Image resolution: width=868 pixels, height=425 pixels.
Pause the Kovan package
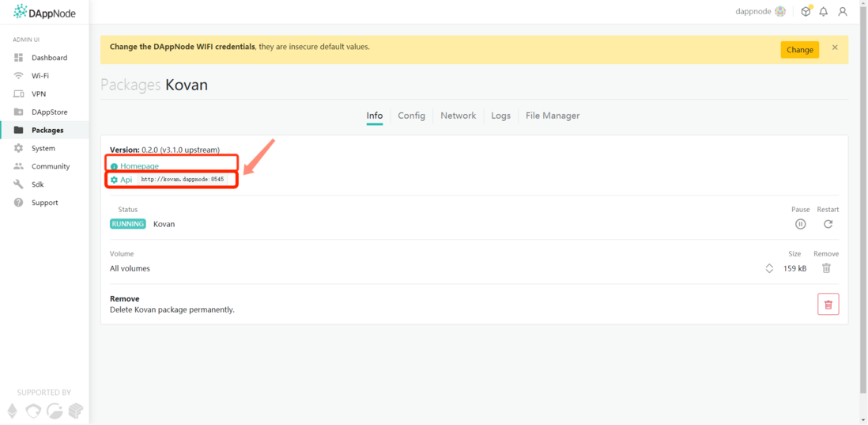(801, 224)
